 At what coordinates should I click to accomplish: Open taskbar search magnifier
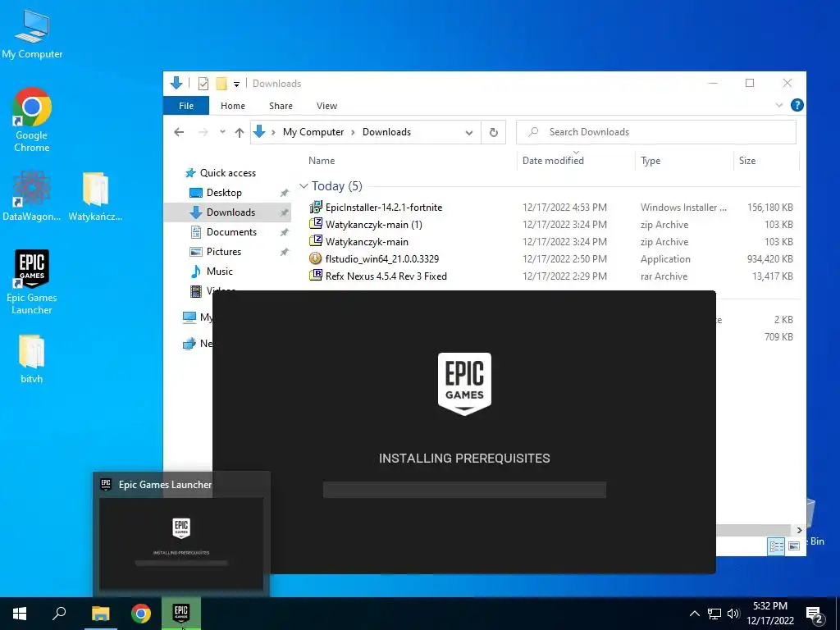59,614
